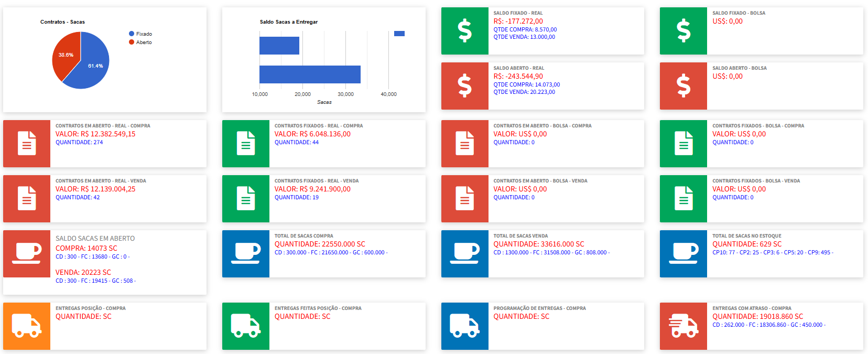
Task: Click the green document icon for Contratos Fixados Real Venda
Action: (x=245, y=199)
